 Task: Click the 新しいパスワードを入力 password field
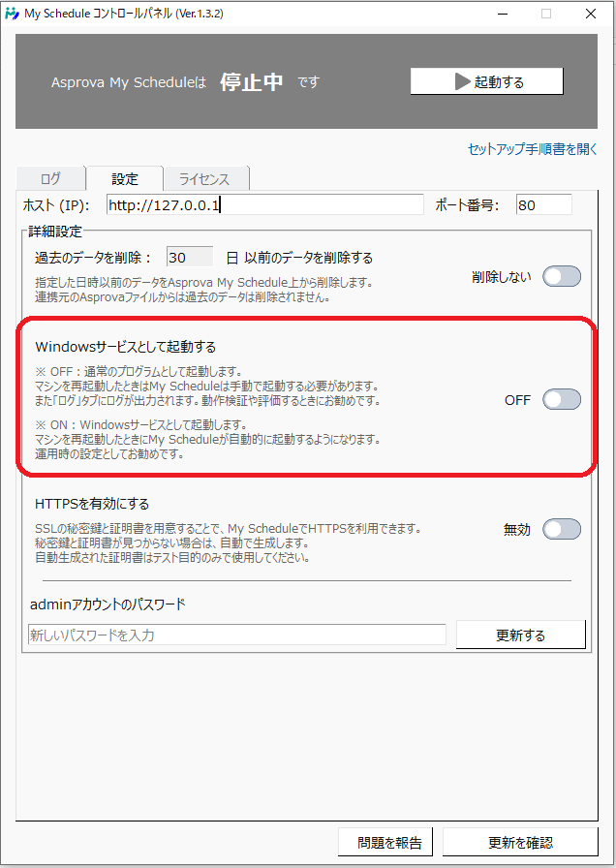pyautogui.click(x=237, y=635)
